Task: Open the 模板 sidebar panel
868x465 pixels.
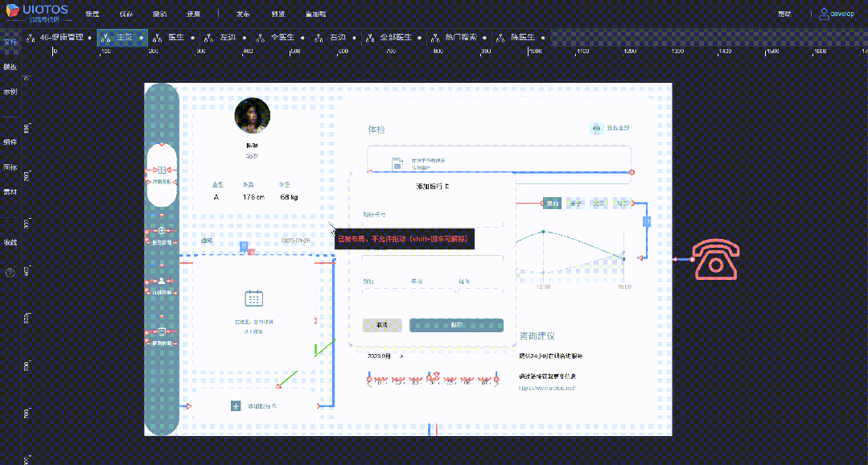Action: [x=10, y=67]
